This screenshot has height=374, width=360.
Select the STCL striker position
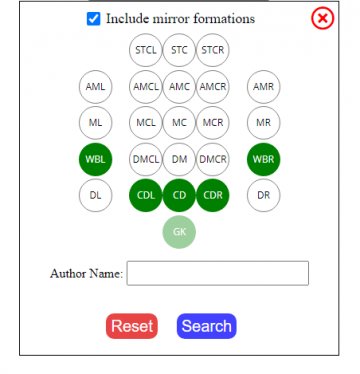(146, 50)
